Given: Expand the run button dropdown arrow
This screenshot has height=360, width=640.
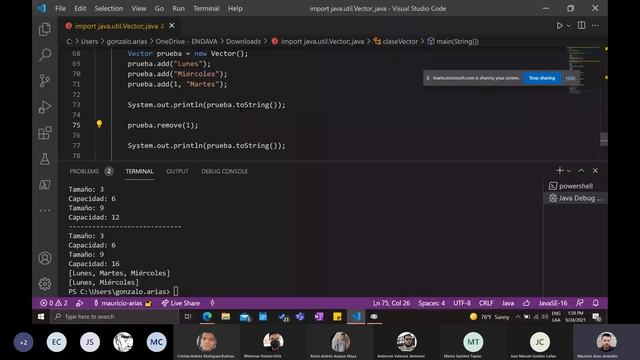Looking at the screenshot, I should click(569, 26).
